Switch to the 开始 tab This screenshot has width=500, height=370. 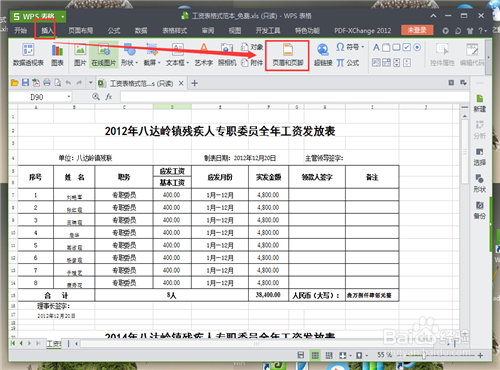click(20, 31)
